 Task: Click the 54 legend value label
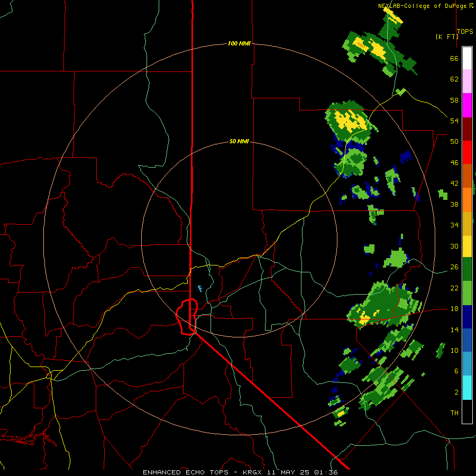pos(454,121)
